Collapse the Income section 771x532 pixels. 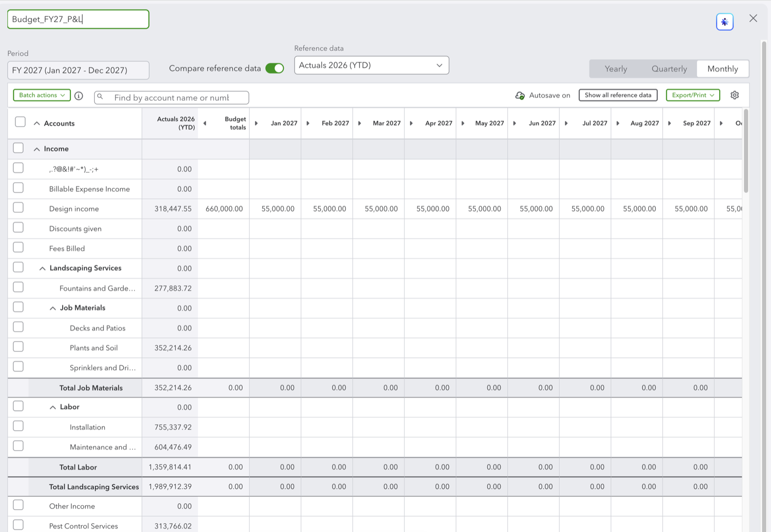(36, 149)
